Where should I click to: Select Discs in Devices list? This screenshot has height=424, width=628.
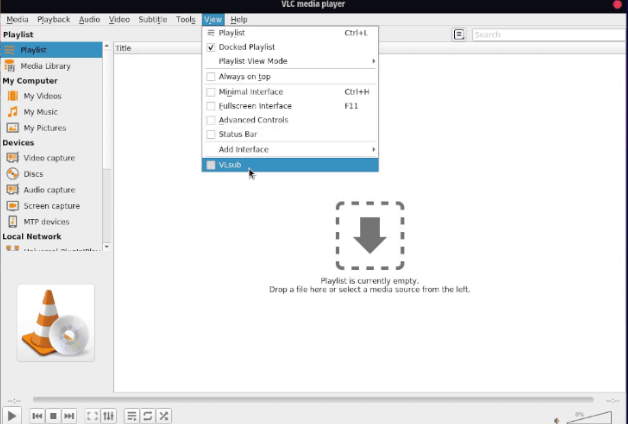pos(51,174)
